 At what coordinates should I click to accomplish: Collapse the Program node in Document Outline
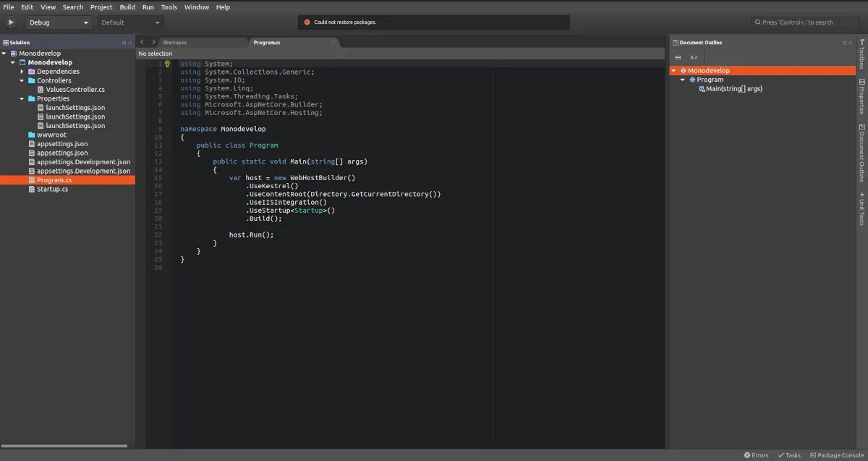click(x=683, y=80)
